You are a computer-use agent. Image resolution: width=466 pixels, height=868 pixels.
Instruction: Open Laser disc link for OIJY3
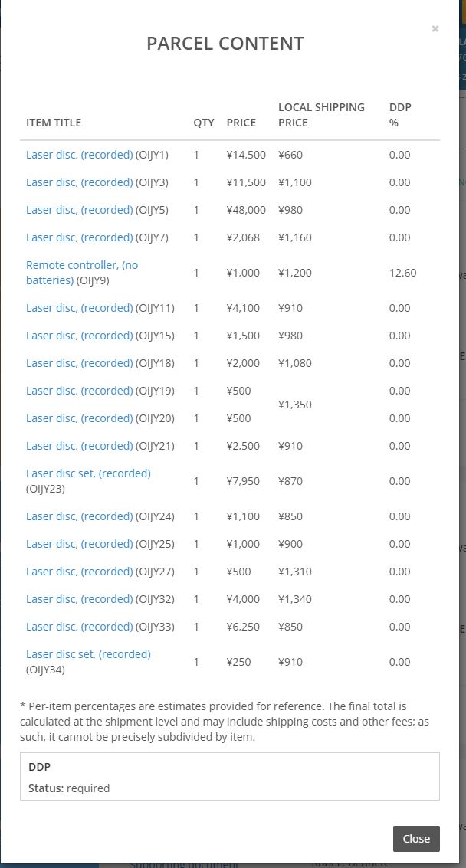coord(79,182)
